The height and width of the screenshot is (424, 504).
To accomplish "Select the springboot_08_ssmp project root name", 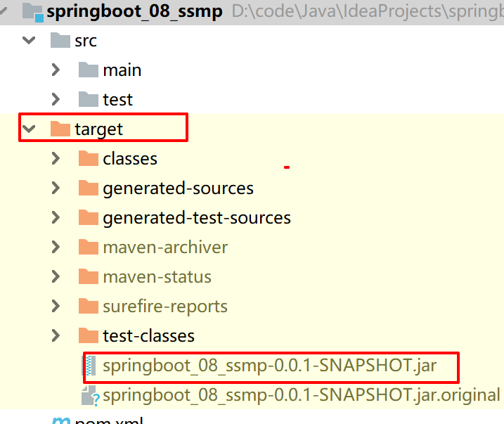I will 134,12.
